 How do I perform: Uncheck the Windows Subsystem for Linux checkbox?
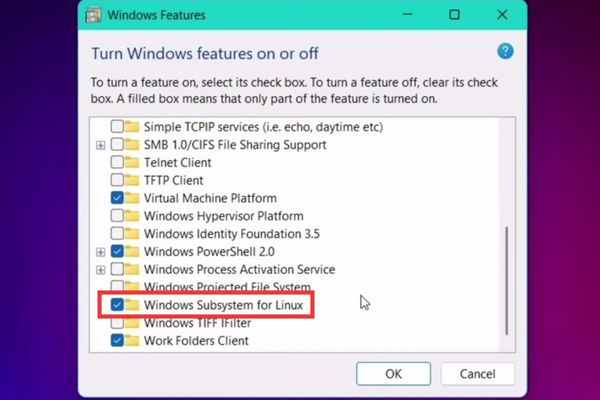pos(118,304)
